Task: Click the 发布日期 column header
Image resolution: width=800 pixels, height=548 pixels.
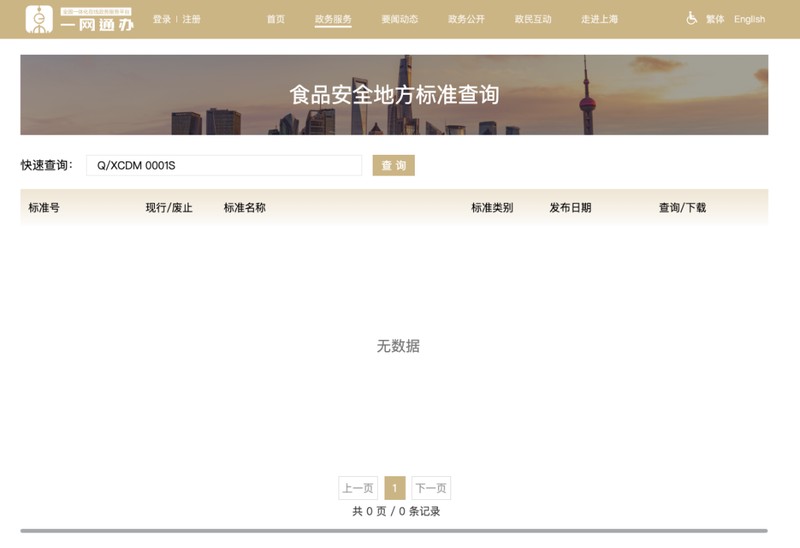Action: (x=570, y=208)
